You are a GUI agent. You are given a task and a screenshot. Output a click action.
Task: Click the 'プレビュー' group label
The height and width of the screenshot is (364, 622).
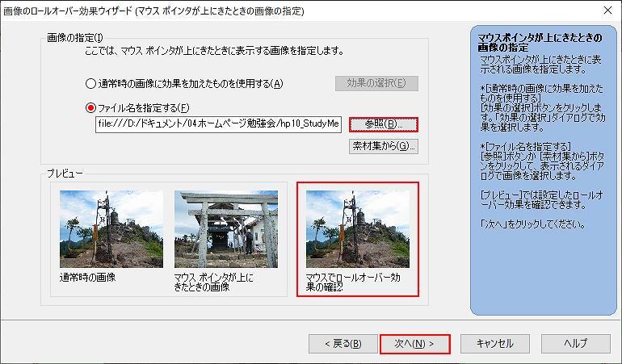[x=65, y=174]
